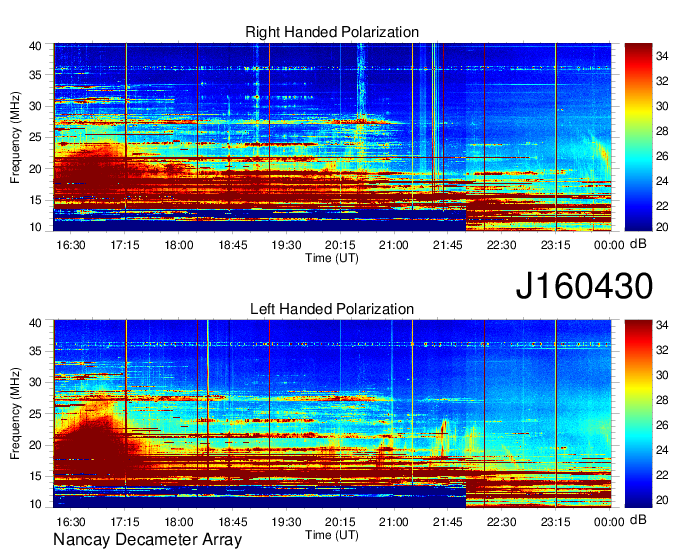Screen dimensions: 680x552
Task: Click the 18:00 time tick under Right Handed plot
Action: (x=179, y=245)
